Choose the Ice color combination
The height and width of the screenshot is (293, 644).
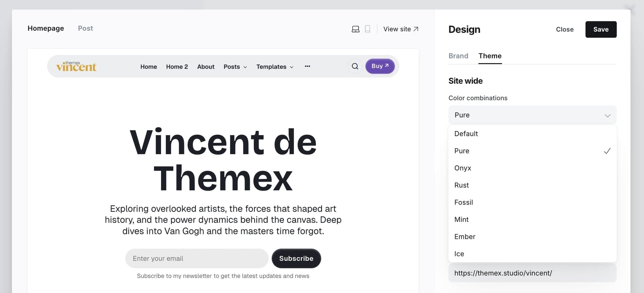(x=459, y=254)
